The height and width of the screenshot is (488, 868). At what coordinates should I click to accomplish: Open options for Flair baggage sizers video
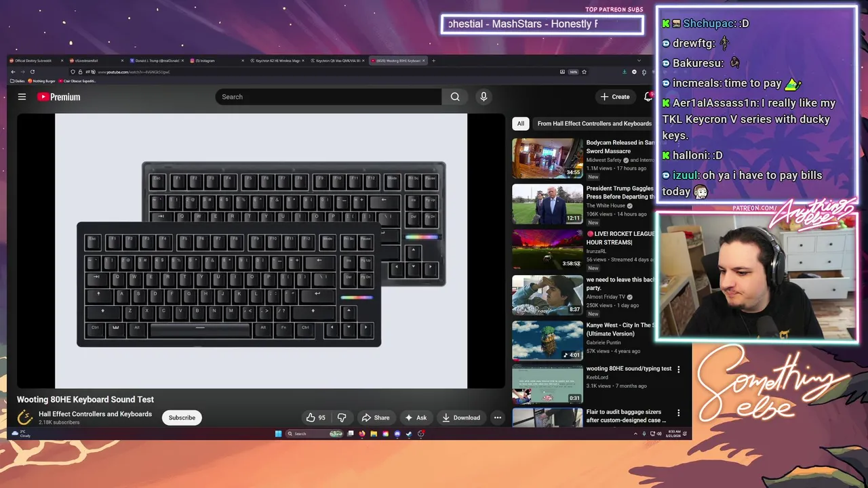(x=678, y=413)
